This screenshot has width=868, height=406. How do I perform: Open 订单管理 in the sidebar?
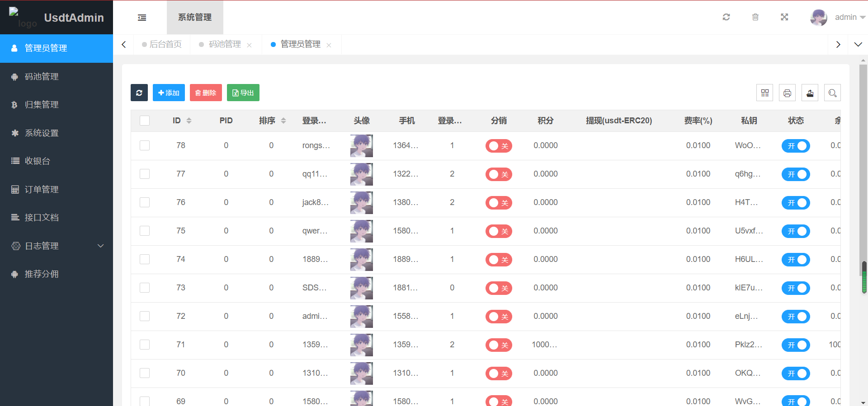42,189
